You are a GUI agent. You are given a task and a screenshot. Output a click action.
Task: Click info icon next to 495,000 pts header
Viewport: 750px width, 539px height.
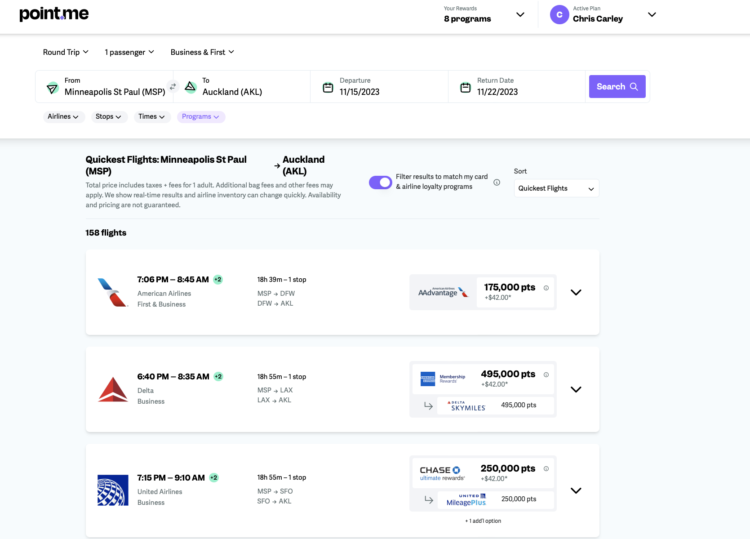click(546, 374)
